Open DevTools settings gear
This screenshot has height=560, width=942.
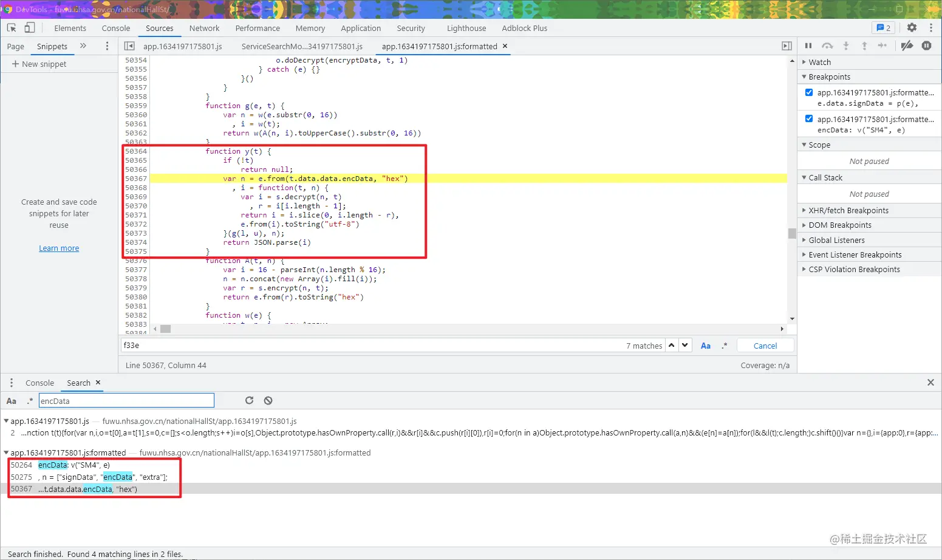[x=912, y=28]
